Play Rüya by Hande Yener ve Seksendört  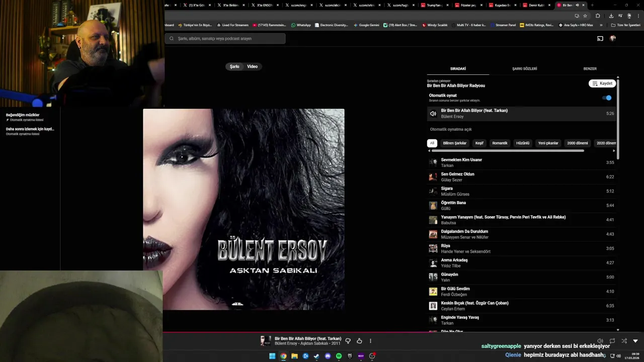click(521, 248)
